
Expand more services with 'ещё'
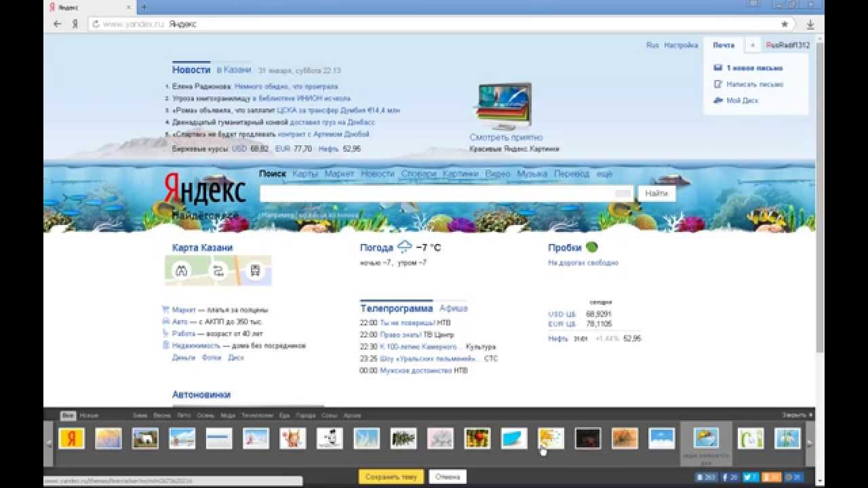(x=604, y=174)
